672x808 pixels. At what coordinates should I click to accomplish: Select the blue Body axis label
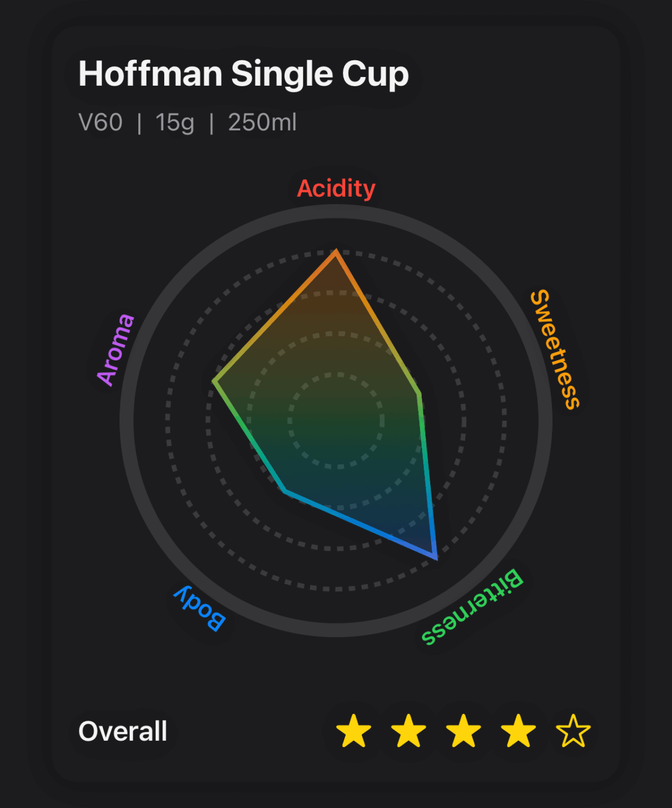click(x=200, y=609)
